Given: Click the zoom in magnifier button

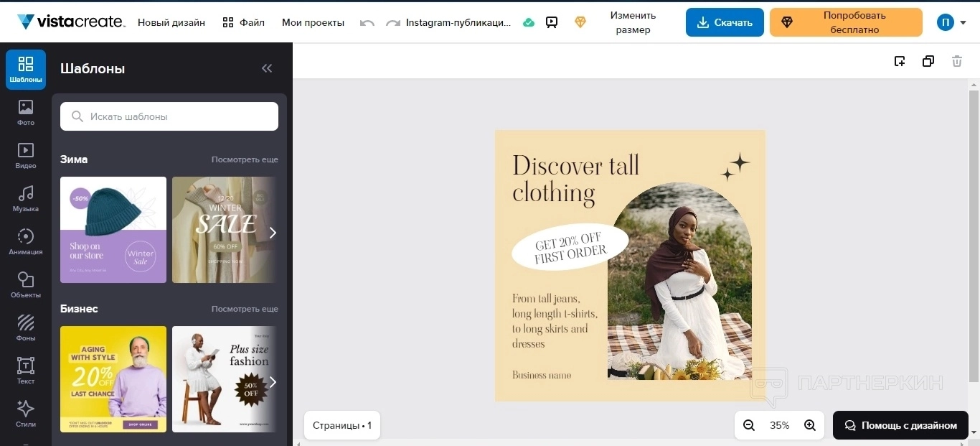Looking at the screenshot, I should [810, 425].
